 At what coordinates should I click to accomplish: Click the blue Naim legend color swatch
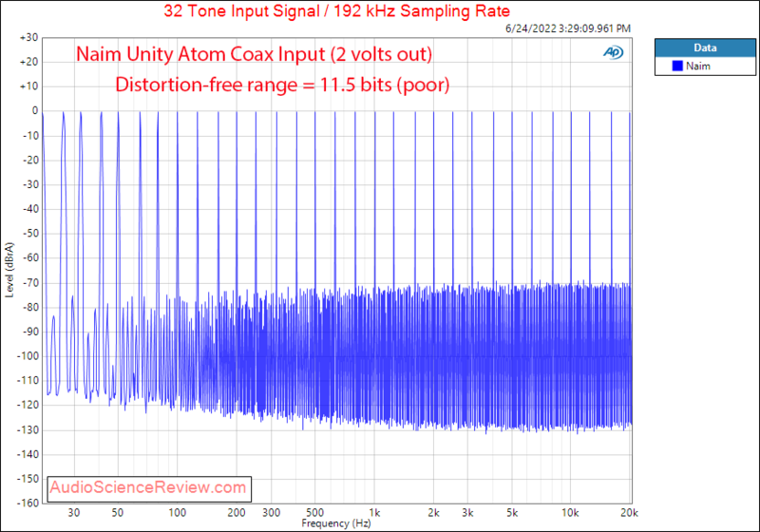coord(677,66)
